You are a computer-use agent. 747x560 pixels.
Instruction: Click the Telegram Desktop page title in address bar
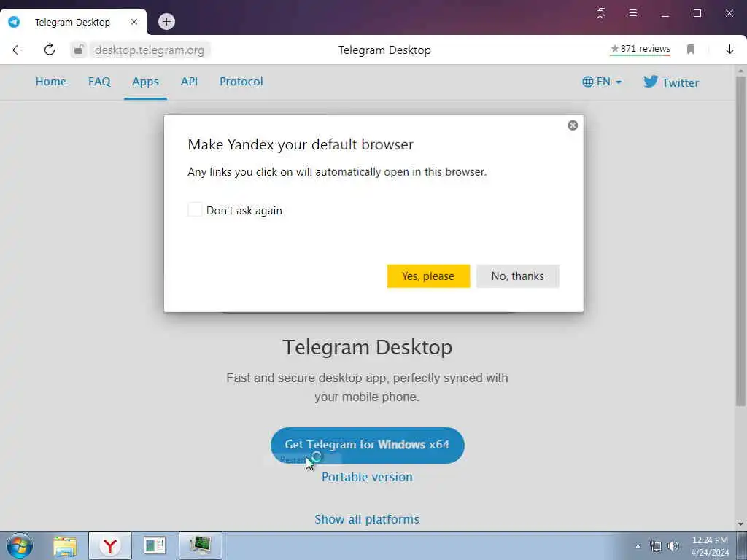384,50
